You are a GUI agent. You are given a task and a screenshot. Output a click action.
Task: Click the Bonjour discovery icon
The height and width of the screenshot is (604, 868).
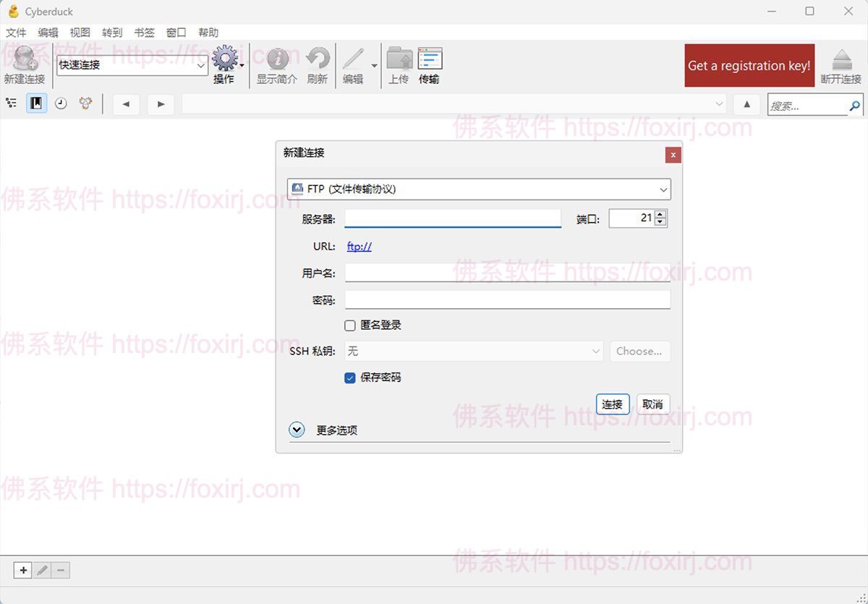pos(85,103)
